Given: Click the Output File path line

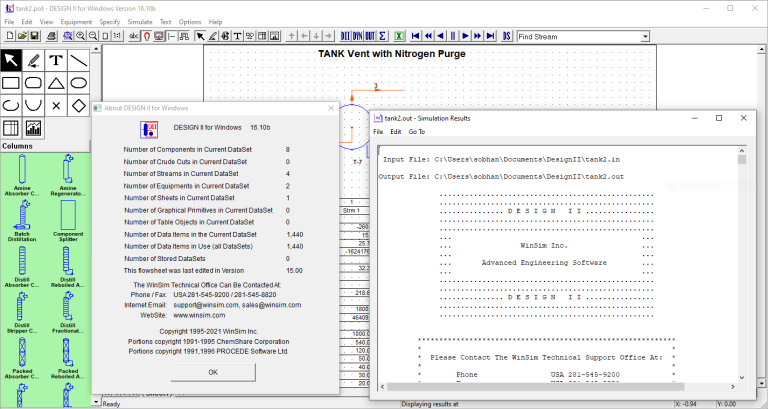Looking at the screenshot, I should [502, 177].
